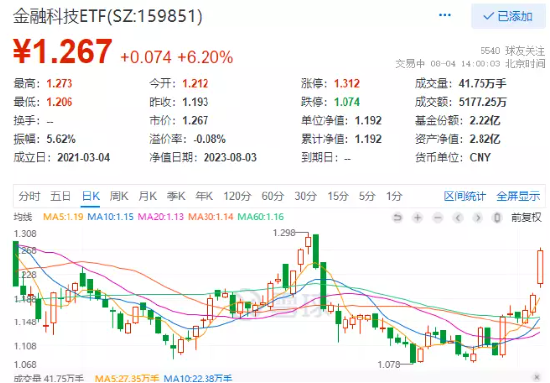
Task: Click the 跌停 value 1.074
Action: click(347, 102)
